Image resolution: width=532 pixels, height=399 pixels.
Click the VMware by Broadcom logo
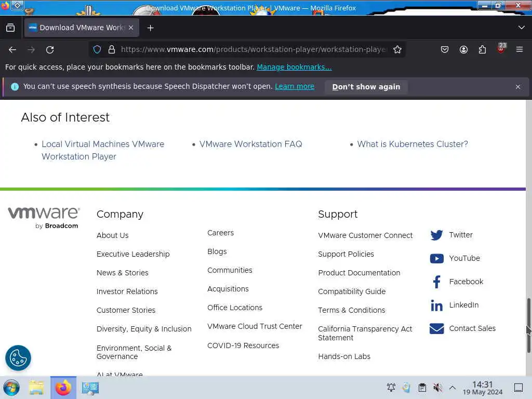(x=44, y=218)
